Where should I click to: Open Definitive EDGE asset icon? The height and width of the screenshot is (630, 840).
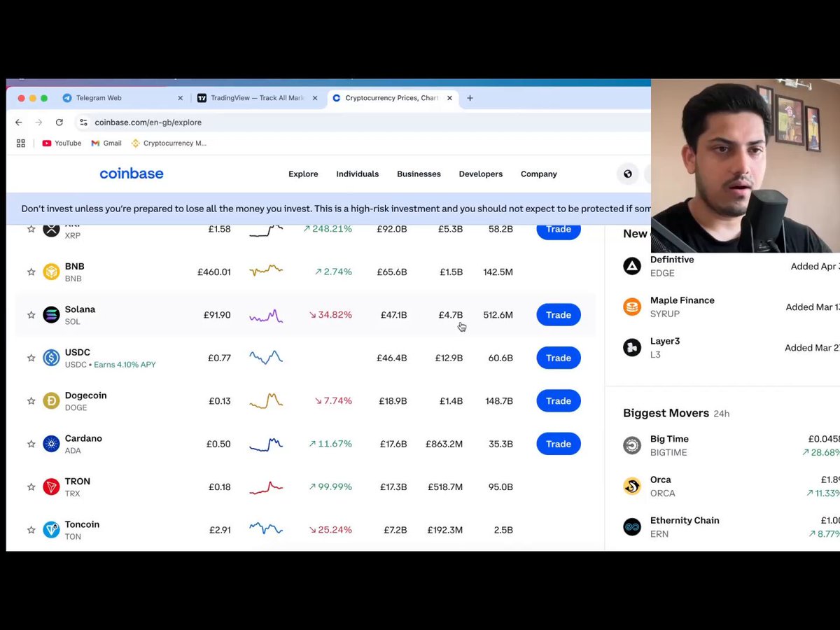(632, 266)
